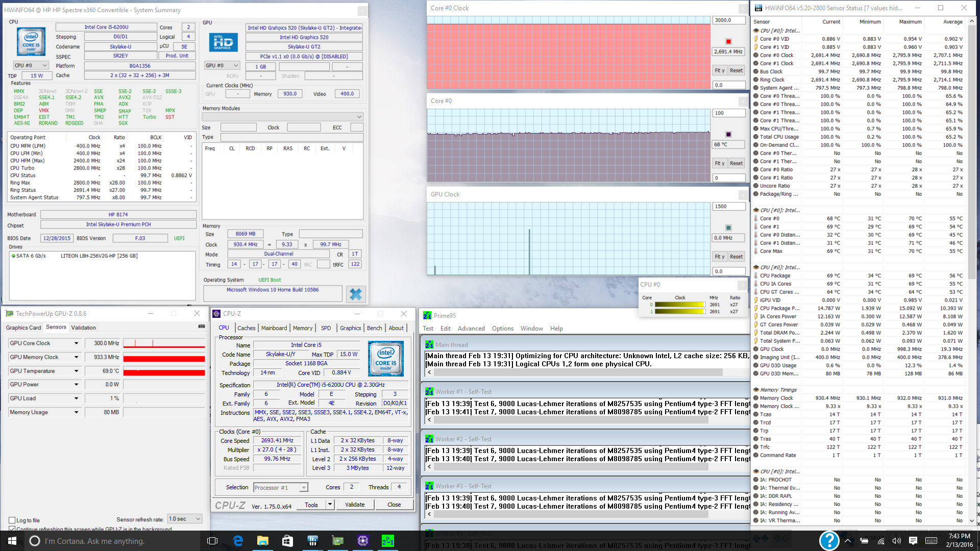Viewport: 980px width, 551px height.
Task: Toggle the red Core #0 Clock graph checkbox
Action: 728,41
